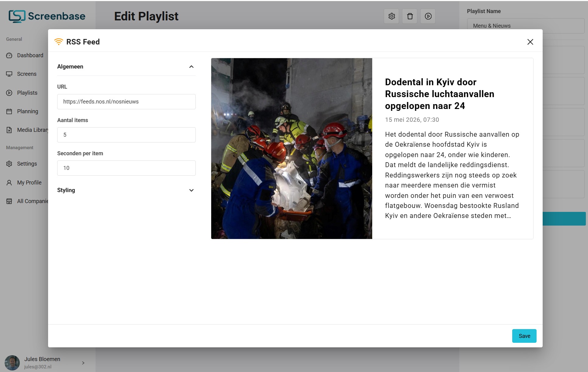Click Jules Bloemen profile avatar
588x372 pixels.
coord(12,363)
